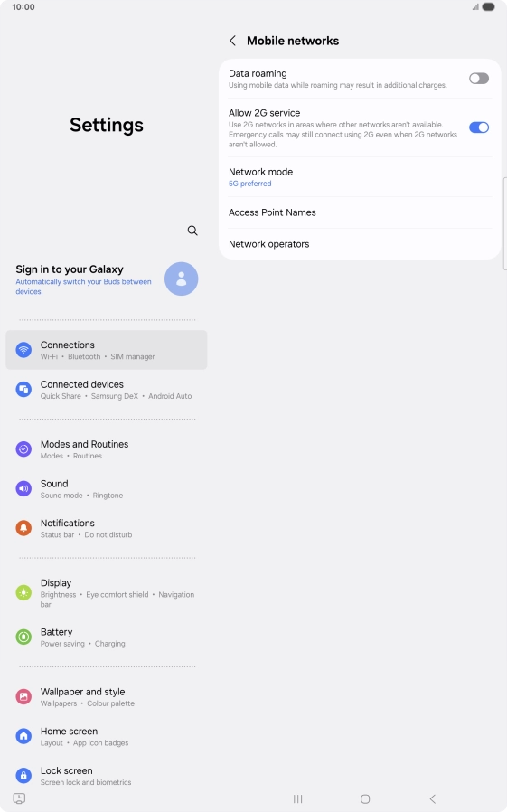The width and height of the screenshot is (507, 812).
Task: Open Sound settings via speaker icon
Action: pos(23,488)
